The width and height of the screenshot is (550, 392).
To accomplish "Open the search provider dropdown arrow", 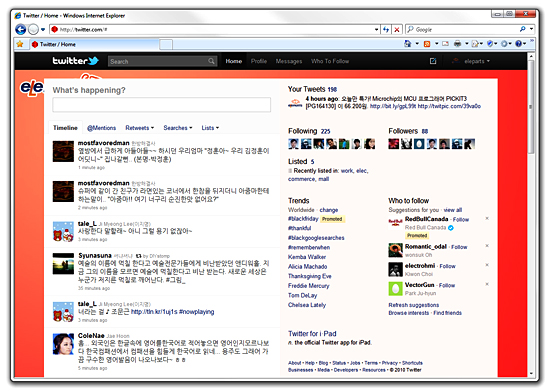I will pos(531,29).
